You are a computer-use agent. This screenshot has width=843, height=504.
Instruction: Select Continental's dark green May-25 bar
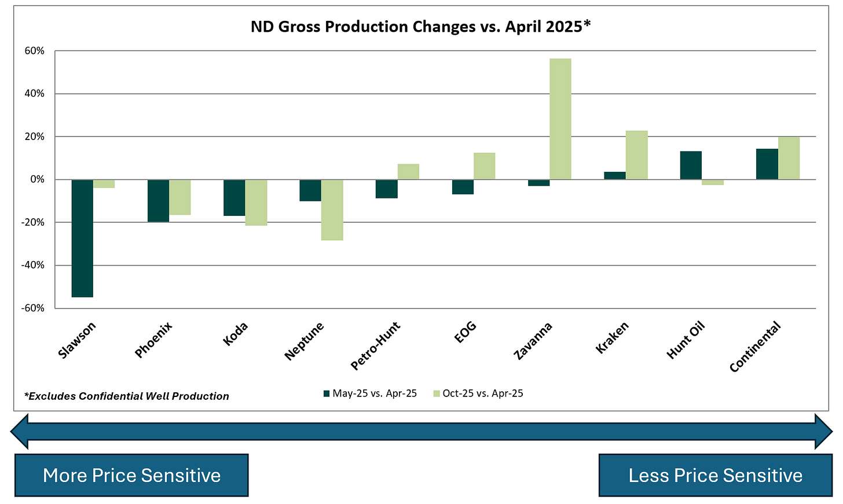click(x=767, y=164)
